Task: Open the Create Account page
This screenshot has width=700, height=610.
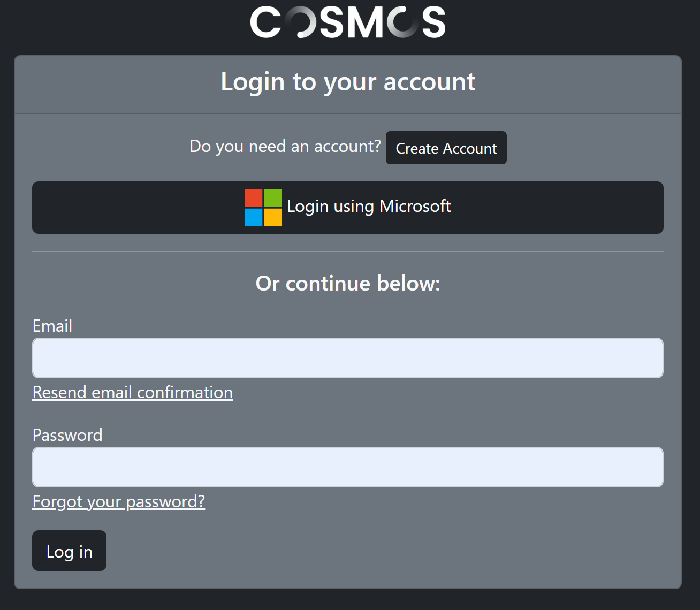Action: click(446, 148)
